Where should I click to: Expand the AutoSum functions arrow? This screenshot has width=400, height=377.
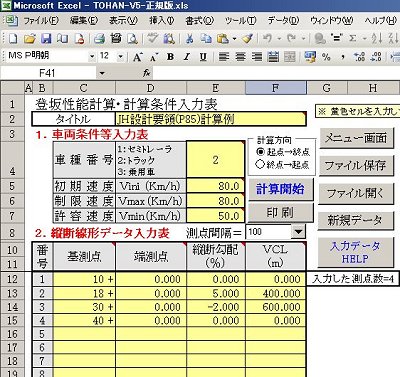click(365, 39)
